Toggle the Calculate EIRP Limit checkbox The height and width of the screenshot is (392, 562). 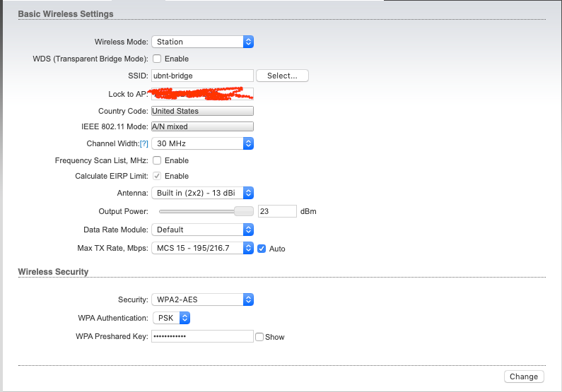(157, 176)
